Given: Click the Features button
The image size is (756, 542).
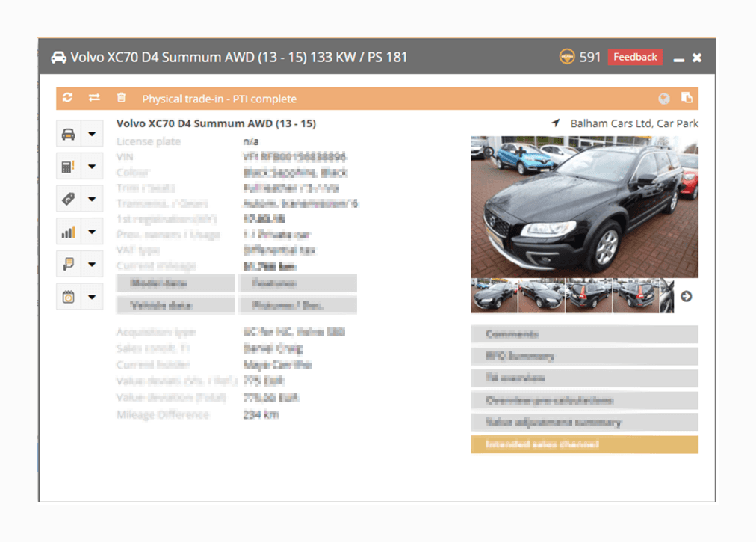Looking at the screenshot, I should [297, 283].
